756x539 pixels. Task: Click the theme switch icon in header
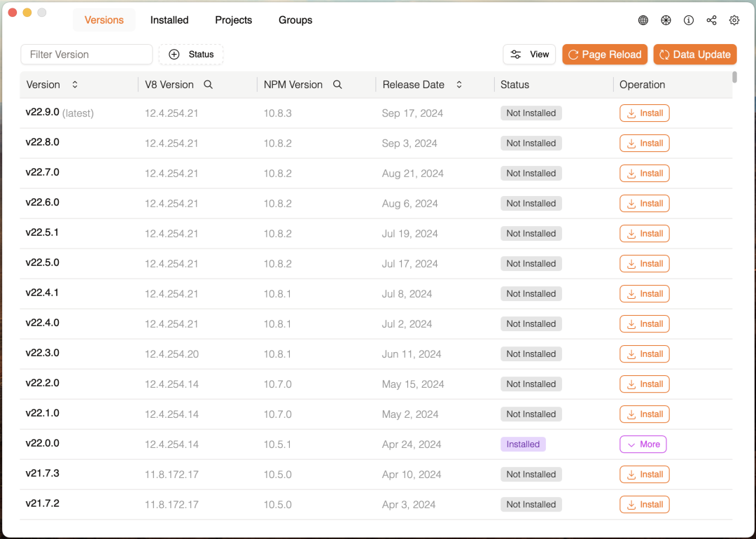click(x=666, y=20)
